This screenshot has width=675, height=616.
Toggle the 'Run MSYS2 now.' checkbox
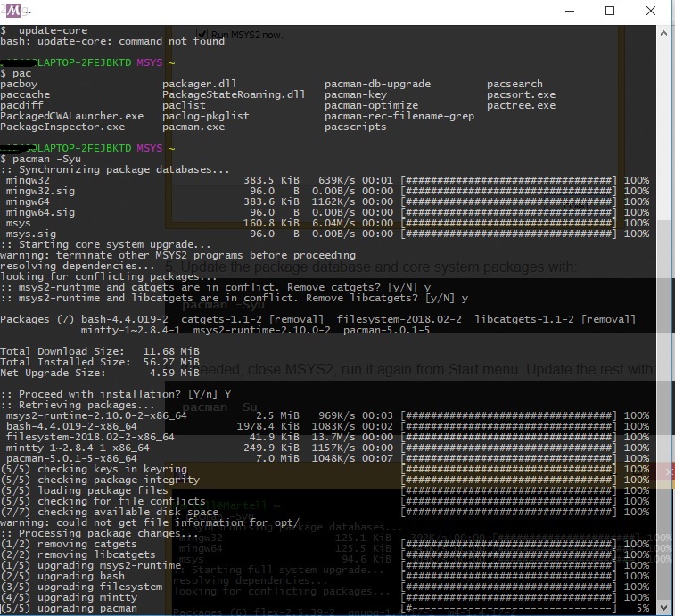click(x=202, y=33)
